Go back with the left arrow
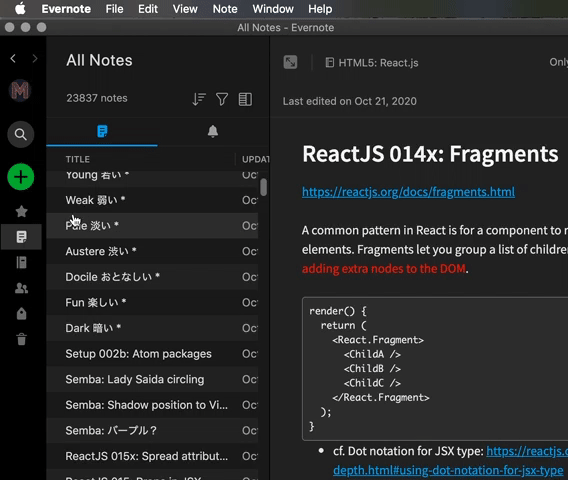 click(13, 58)
